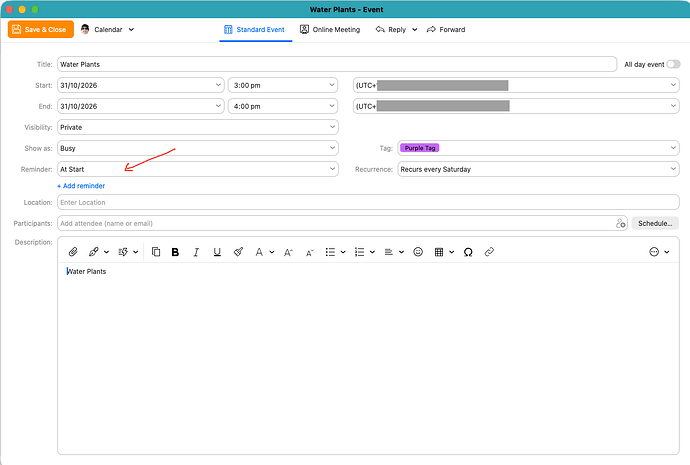This screenshot has width=690, height=465.
Task: Open the 4:00 pm end time dropdown
Action: pyautogui.click(x=283, y=106)
